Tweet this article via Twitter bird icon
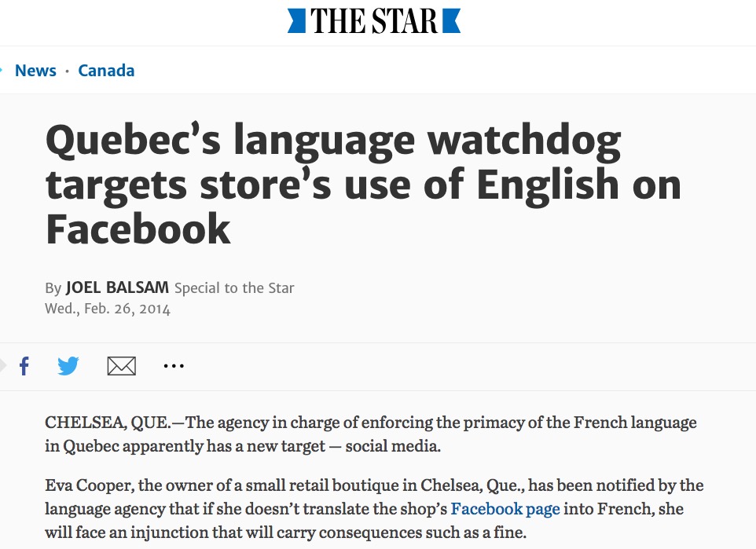756x549 pixels. 68,366
